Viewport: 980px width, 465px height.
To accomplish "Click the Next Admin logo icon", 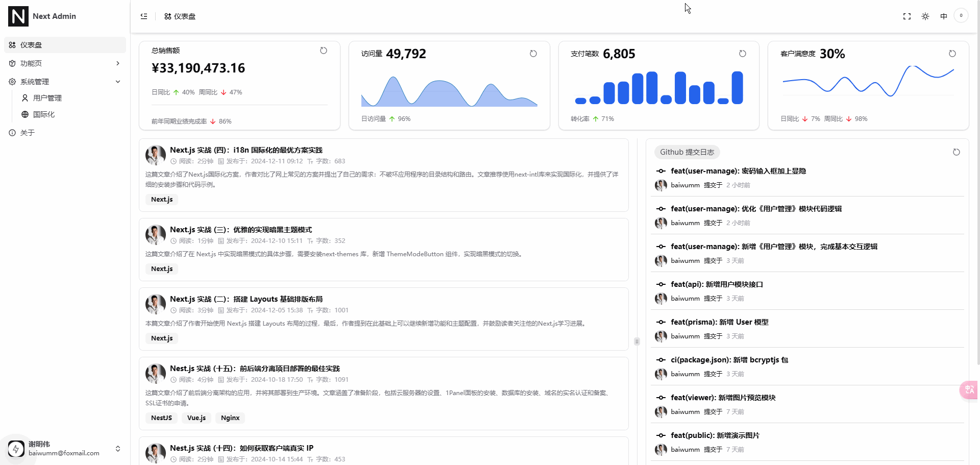I will (x=18, y=16).
